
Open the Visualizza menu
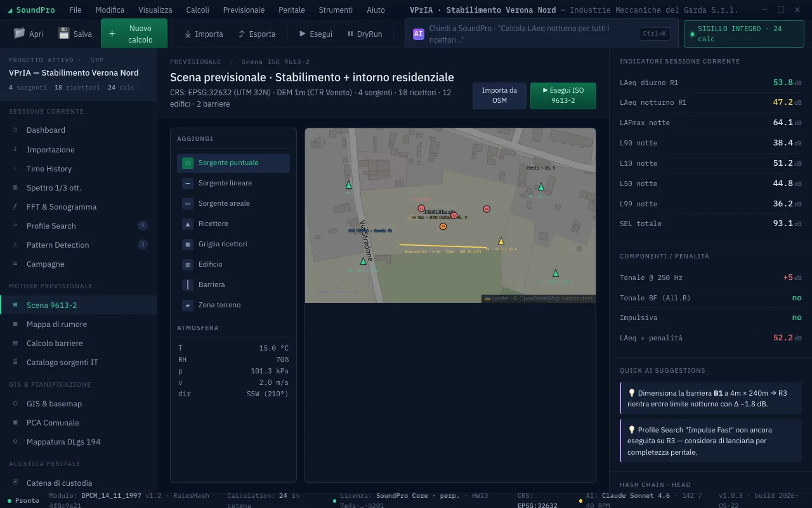[155, 10]
